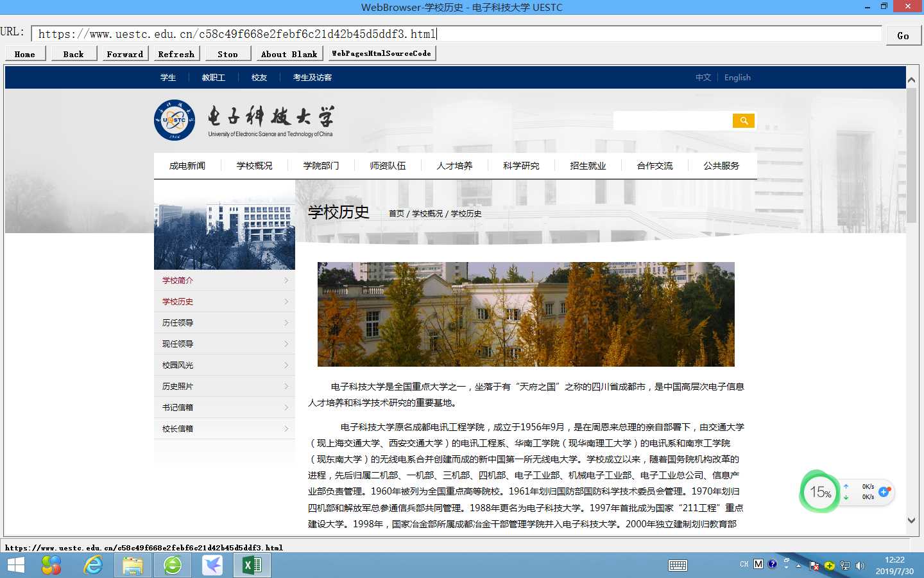Open Windows Start button in taskbar

(x=15, y=565)
